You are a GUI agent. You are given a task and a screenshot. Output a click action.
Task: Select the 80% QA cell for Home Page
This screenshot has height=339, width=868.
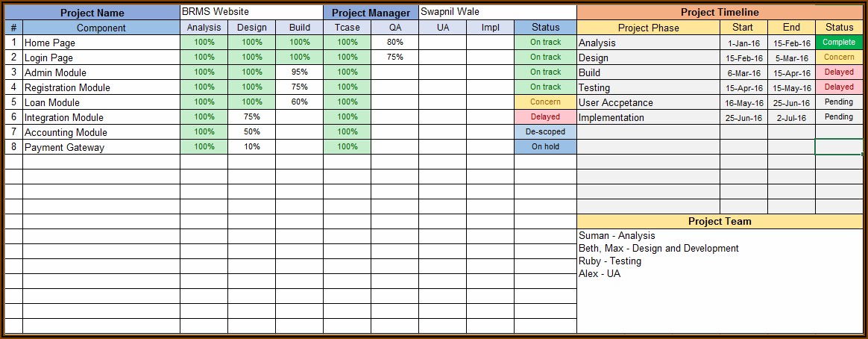coord(394,43)
